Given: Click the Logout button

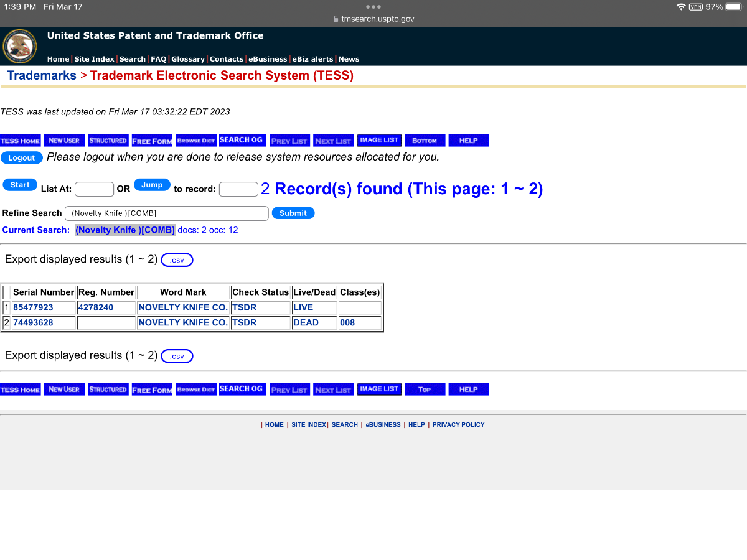Looking at the screenshot, I should 22,157.
